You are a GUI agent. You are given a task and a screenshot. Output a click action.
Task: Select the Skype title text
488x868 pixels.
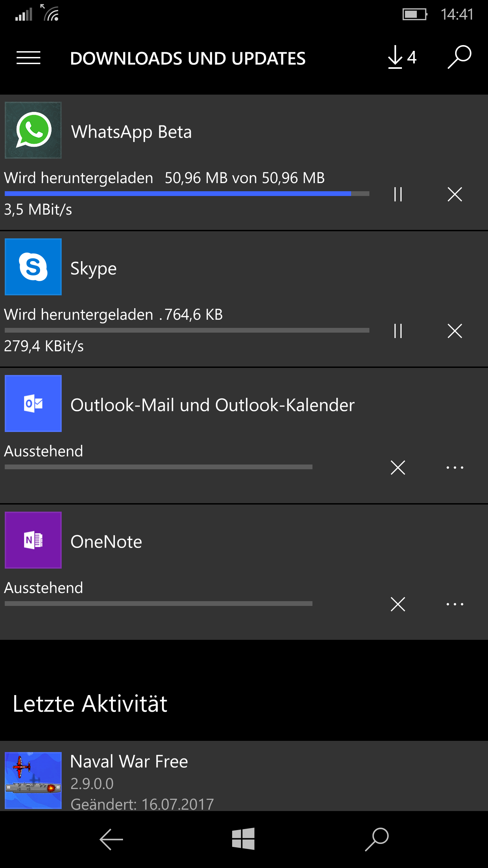pyautogui.click(x=94, y=269)
